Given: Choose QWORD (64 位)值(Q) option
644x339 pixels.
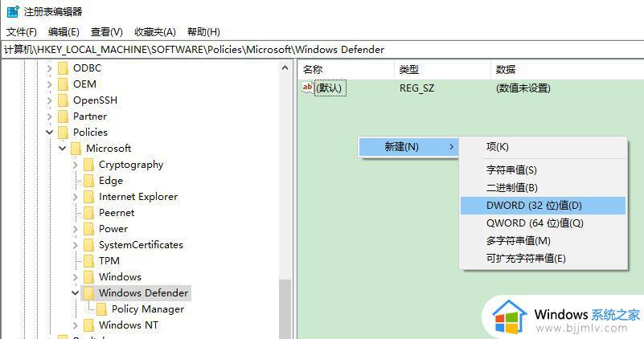Looking at the screenshot, I should 543,223.
